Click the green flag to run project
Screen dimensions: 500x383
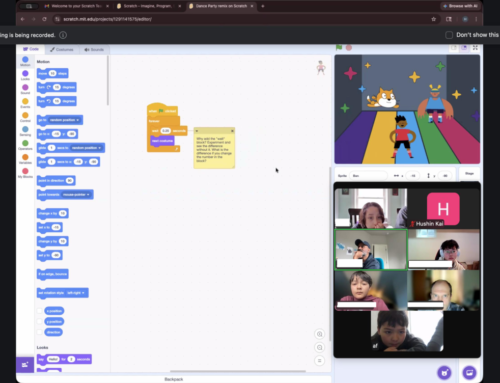tap(339, 48)
